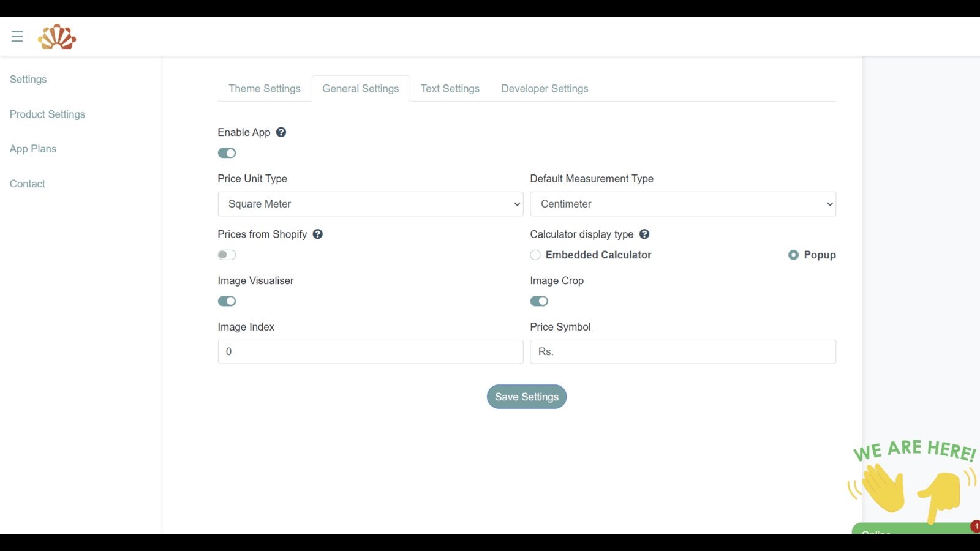Toggle the Enable App switch off

tap(227, 152)
